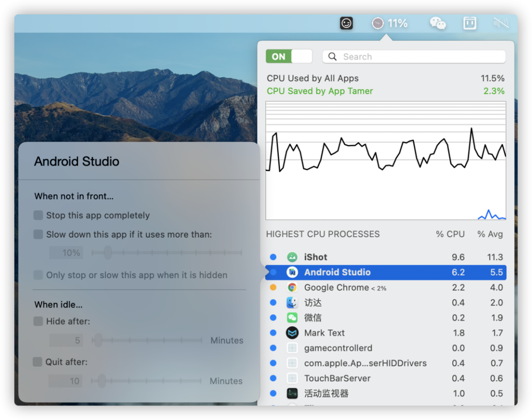Image resolution: width=532 pixels, height=420 pixels.
Task: Toggle the App Tamer ON switch
Action: [289, 56]
